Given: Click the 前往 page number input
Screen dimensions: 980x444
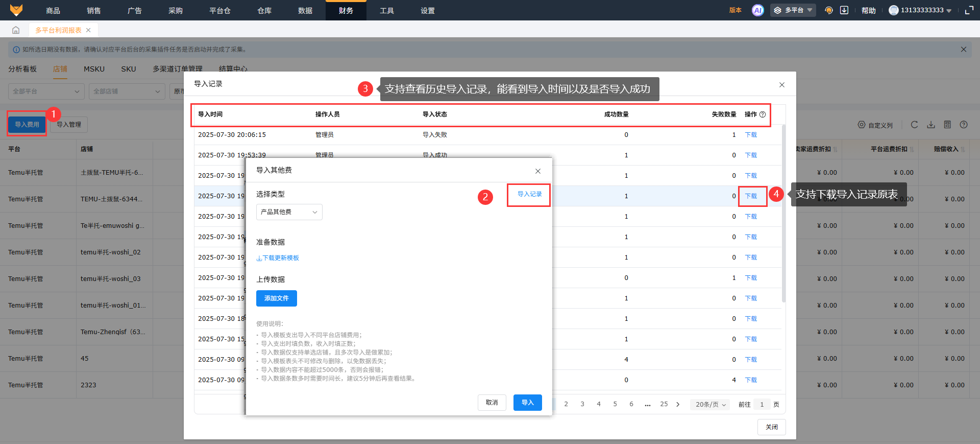Looking at the screenshot, I should [762, 405].
